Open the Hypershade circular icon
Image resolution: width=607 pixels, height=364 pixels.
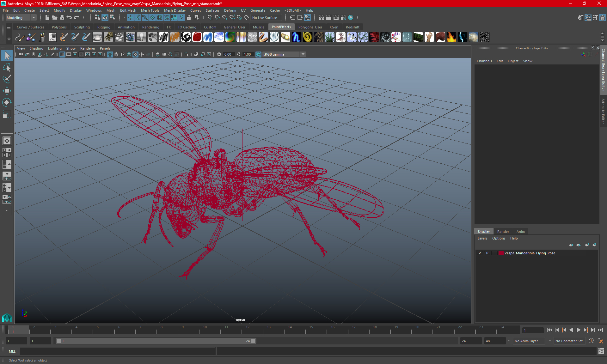[x=351, y=18]
